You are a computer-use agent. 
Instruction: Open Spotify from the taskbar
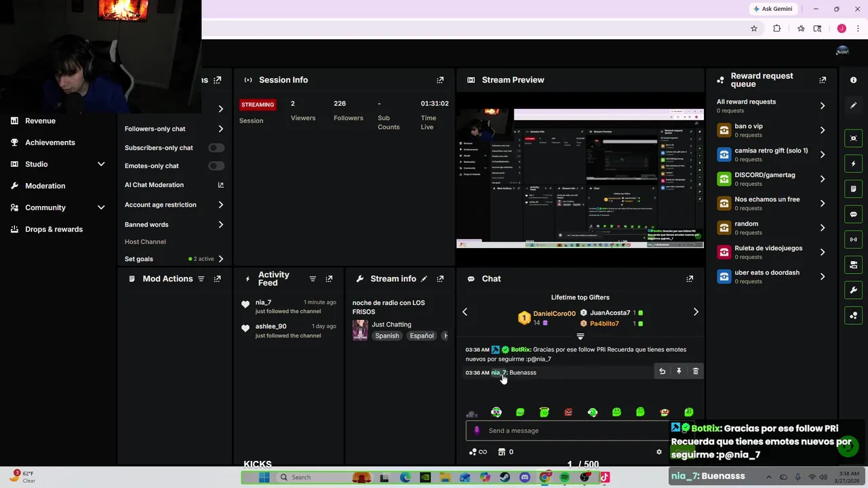click(564, 477)
